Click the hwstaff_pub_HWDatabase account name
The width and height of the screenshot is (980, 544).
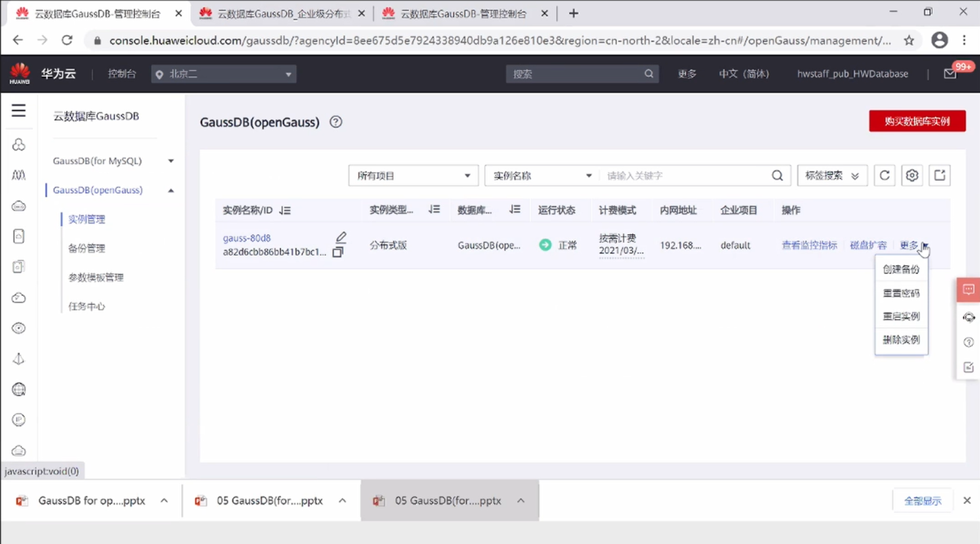[x=853, y=74]
